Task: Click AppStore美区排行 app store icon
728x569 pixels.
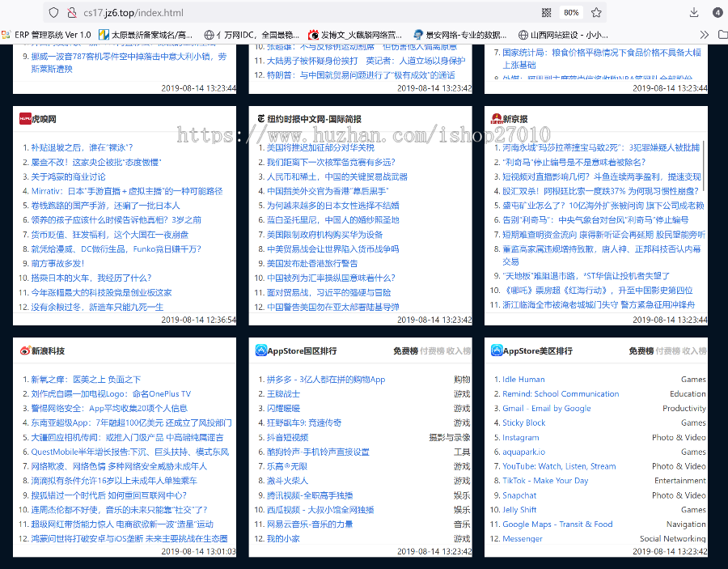Action: tap(497, 350)
